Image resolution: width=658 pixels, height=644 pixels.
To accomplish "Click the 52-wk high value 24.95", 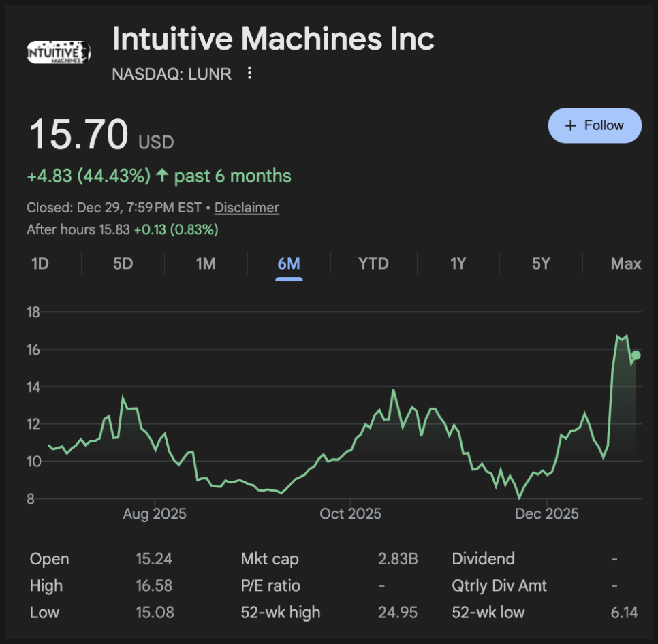I will [398, 612].
